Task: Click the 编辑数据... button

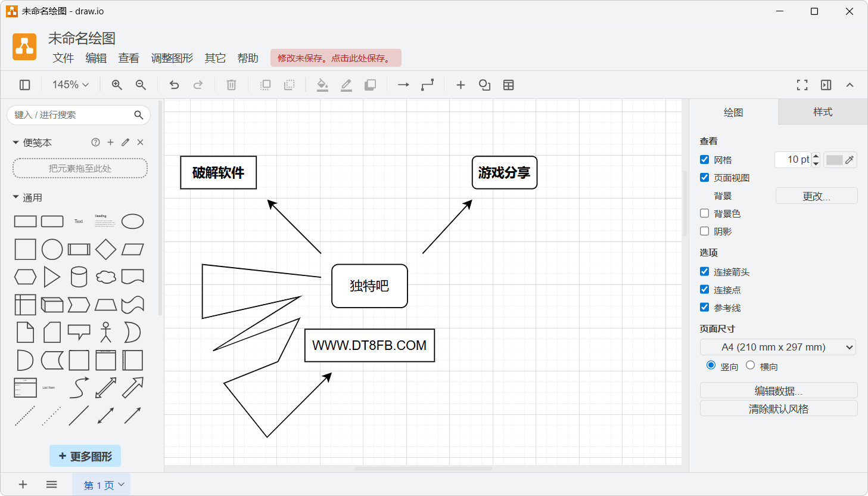Action: pos(779,390)
